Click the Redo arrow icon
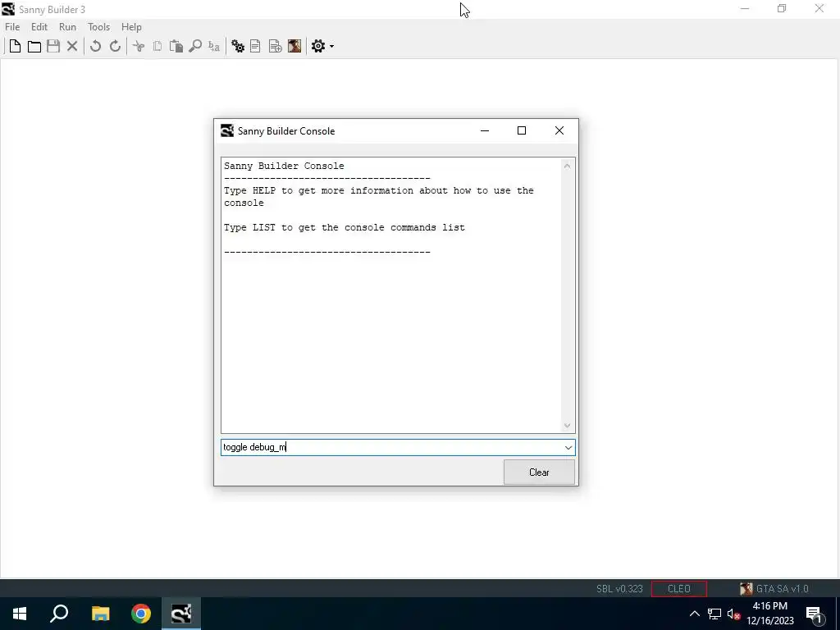 115,46
